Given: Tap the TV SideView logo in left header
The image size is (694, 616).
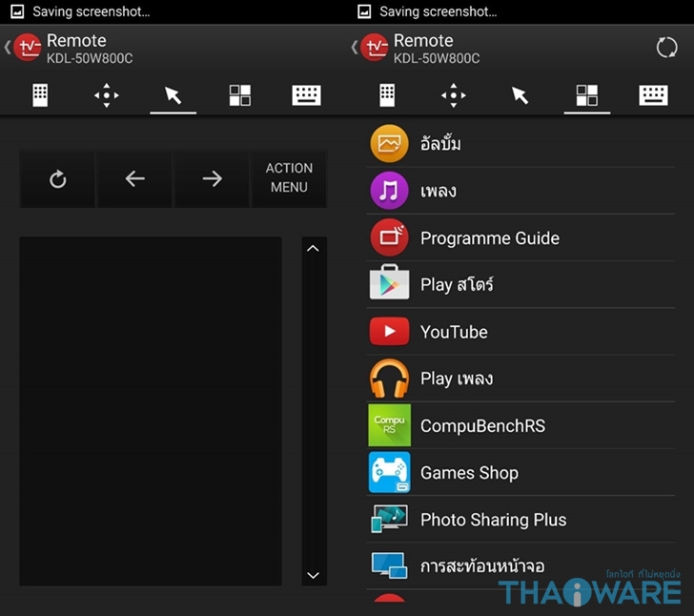Looking at the screenshot, I should pyautogui.click(x=28, y=48).
